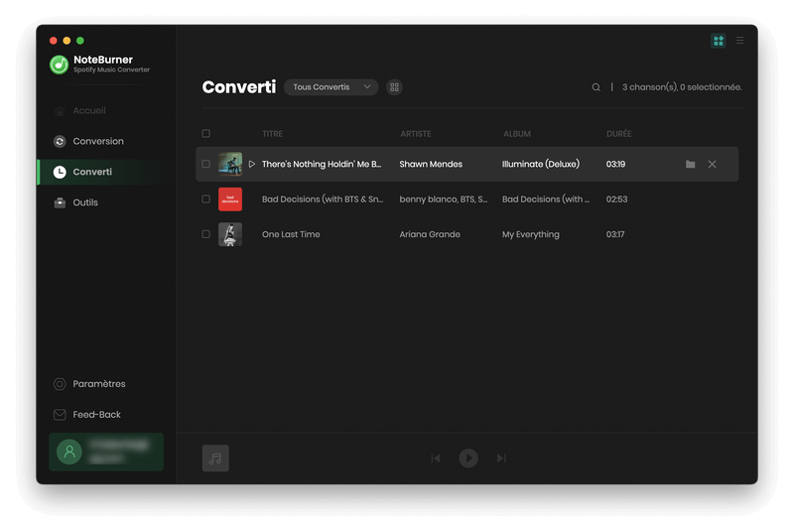Click the red Bad Decisions cover thumbnail

point(230,199)
